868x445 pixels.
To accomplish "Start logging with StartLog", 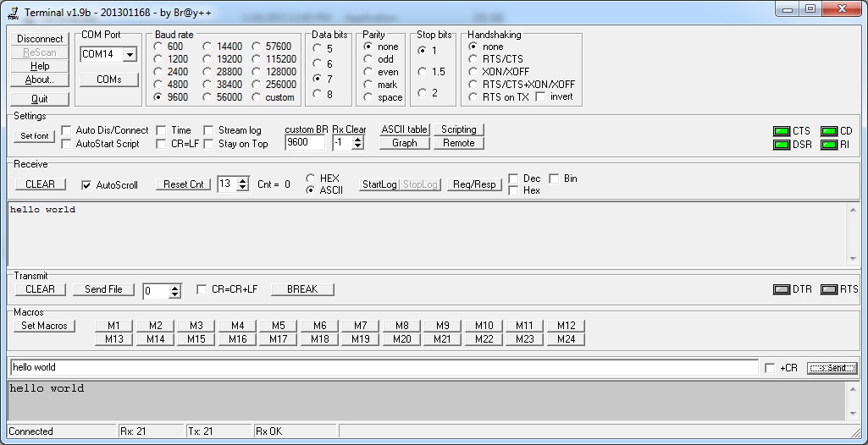I will point(379,184).
